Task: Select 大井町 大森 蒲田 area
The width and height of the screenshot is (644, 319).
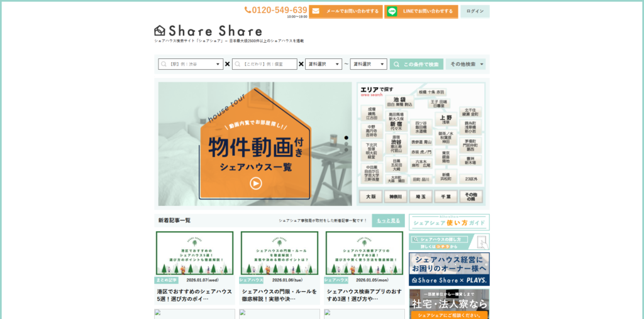Action: 397,179
